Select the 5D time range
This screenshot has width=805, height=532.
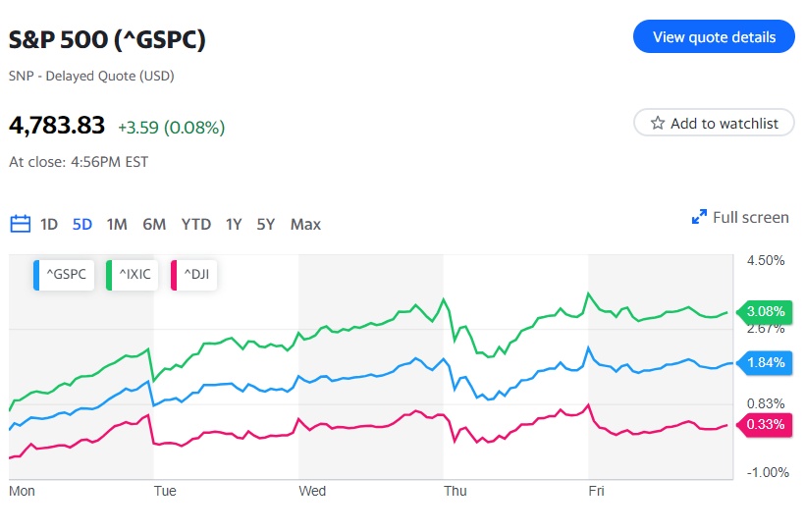[82, 224]
